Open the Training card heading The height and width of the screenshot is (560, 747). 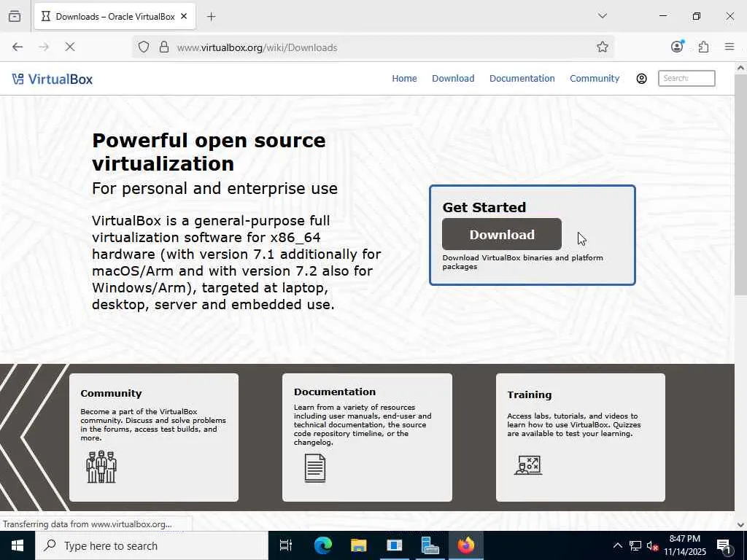pyautogui.click(x=530, y=394)
